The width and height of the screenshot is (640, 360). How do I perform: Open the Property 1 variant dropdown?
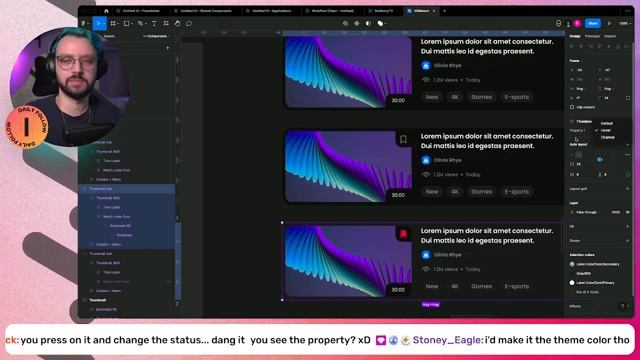coord(578,131)
